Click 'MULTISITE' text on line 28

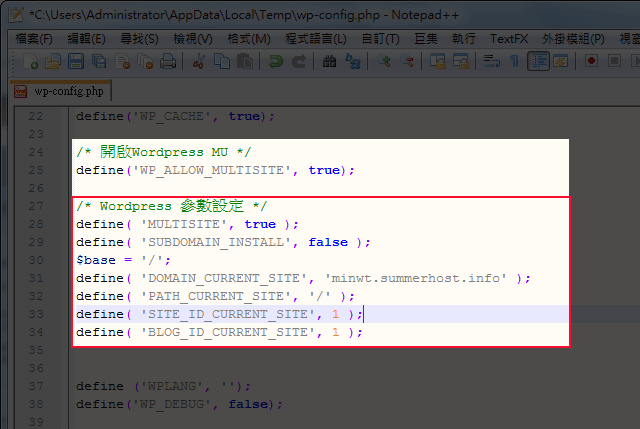[184, 224]
